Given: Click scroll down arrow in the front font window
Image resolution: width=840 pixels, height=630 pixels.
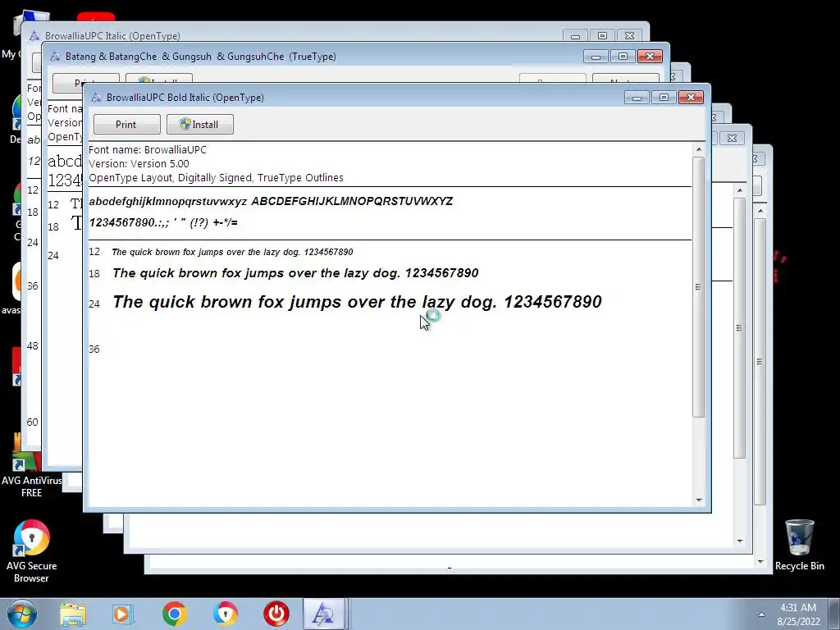Looking at the screenshot, I should [698, 500].
